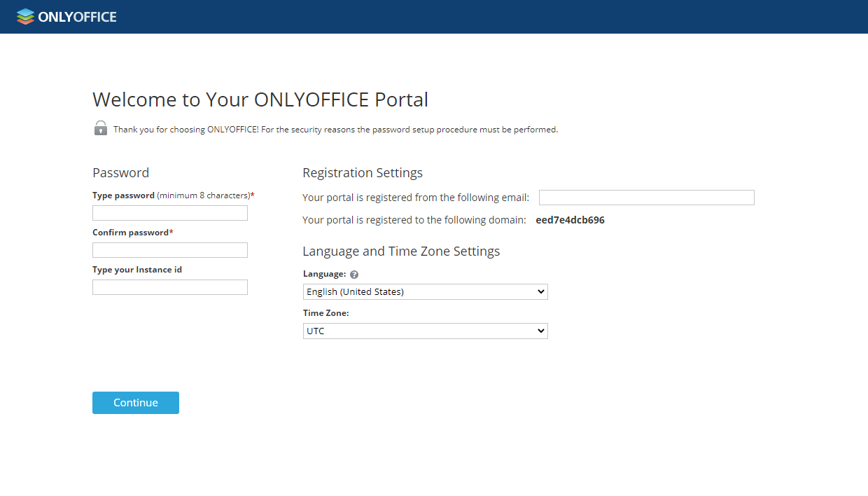The height and width of the screenshot is (496, 868).
Task: Click the ONLYOFFICE logo in the header
Action: pyautogui.click(x=66, y=16)
